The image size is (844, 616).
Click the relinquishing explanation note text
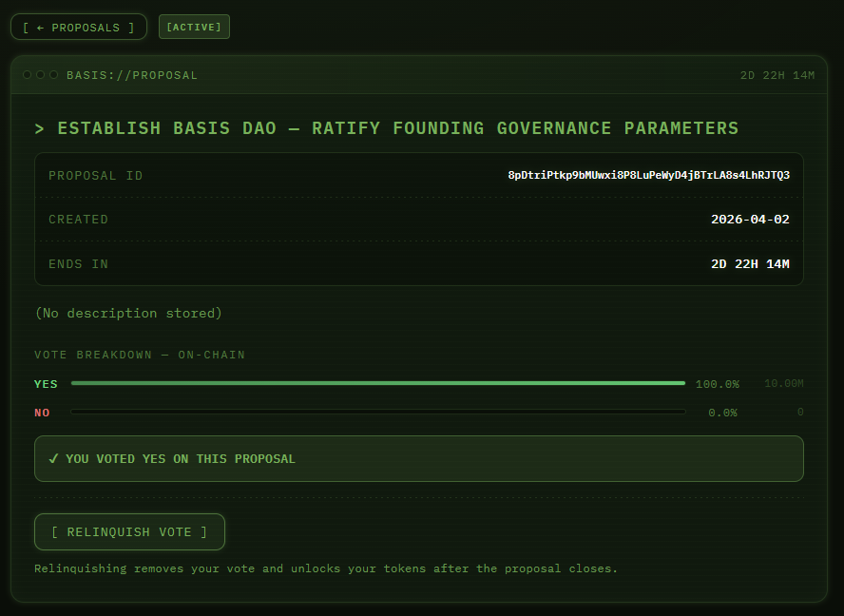pyautogui.click(x=326, y=568)
